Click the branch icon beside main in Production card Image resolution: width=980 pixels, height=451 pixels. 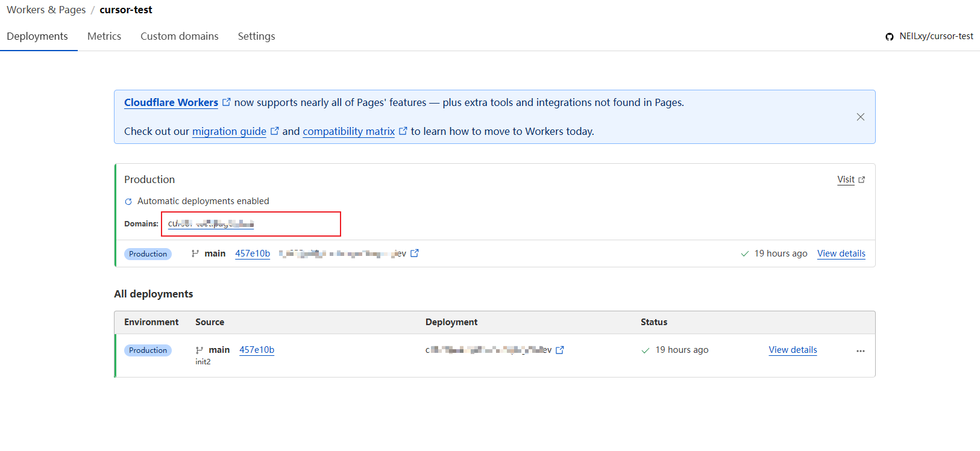(x=195, y=253)
